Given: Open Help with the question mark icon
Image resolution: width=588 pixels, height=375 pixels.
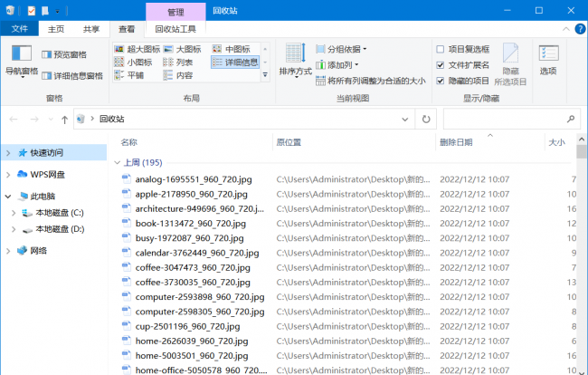Looking at the screenshot, I should click(x=580, y=29).
